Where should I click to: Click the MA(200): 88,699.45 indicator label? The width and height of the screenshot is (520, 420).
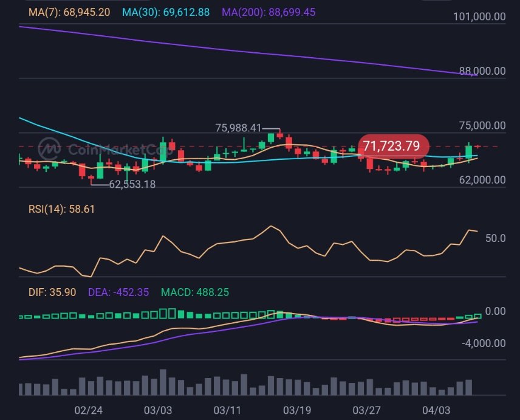point(269,12)
